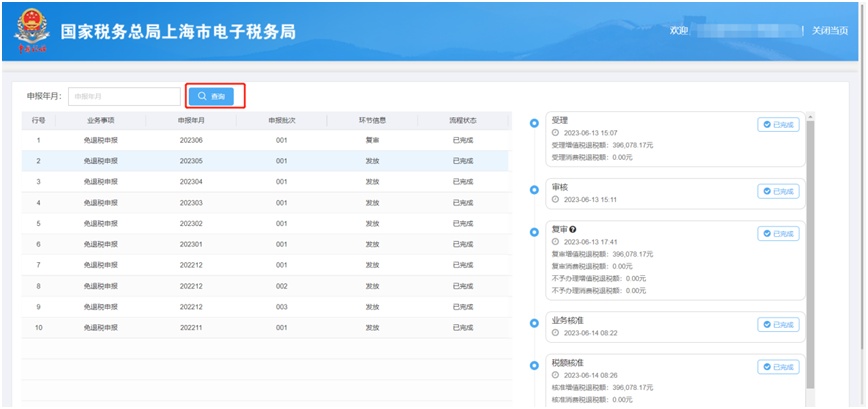Click the 受理消费税退税额 0.00元 line
This screenshot has height=409, width=868.
point(592,157)
